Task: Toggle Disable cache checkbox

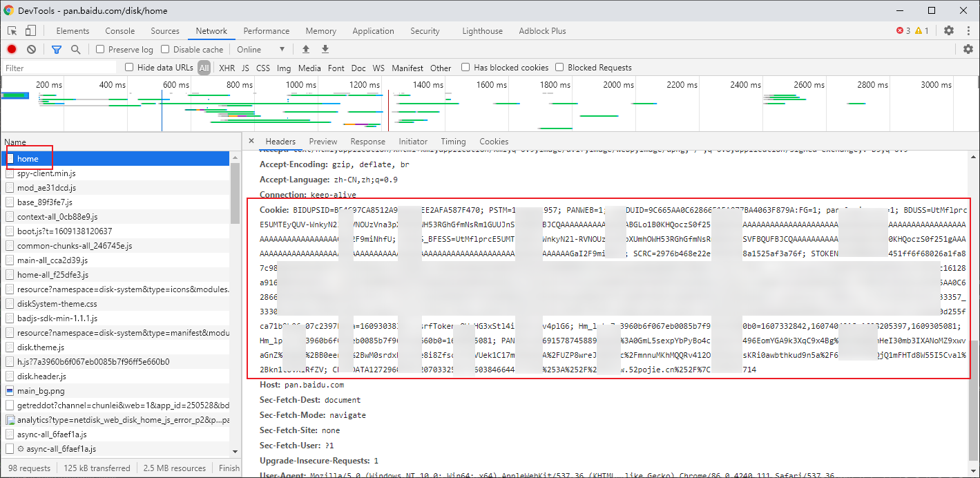Action: coord(165,49)
